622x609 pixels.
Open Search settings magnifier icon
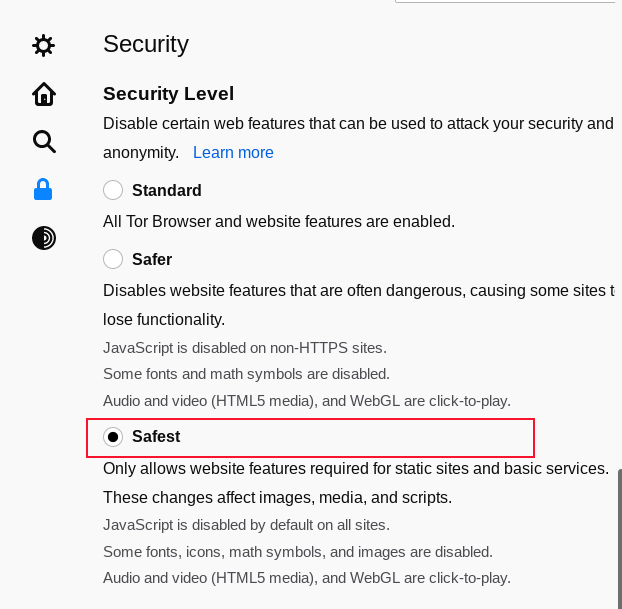pyautogui.click(x=44, y=141)
